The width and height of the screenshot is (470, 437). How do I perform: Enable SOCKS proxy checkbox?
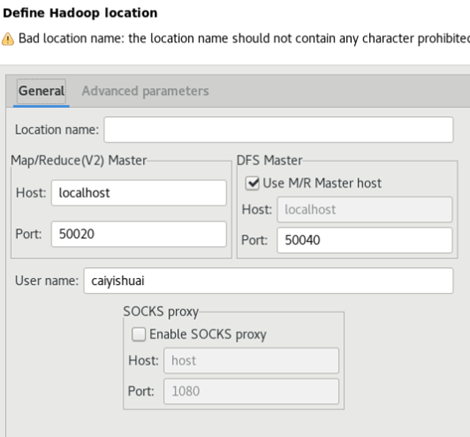139,334
